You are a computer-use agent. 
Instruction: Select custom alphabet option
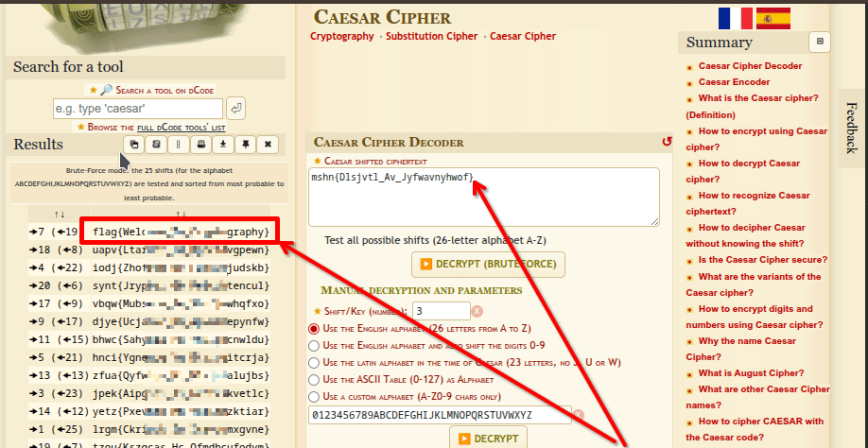click(314, 397)
